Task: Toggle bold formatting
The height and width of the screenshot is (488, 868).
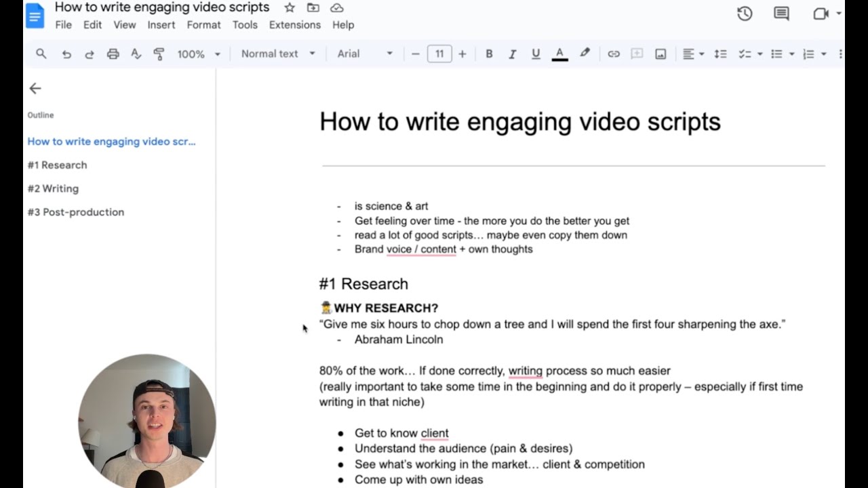Action: tap(489, 54)
